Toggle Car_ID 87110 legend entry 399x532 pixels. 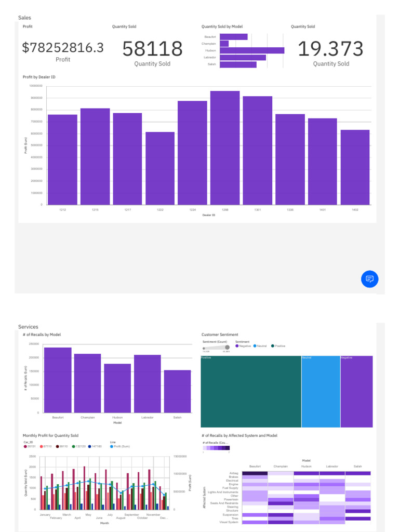[46, 446]
